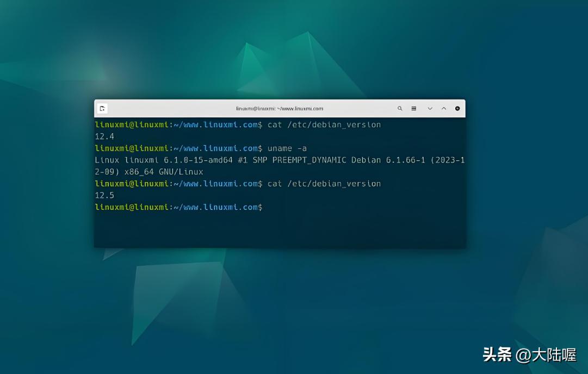The height and width of the screenshot is (374, 588).
Task: Click the "Linux linuxmi 6.1.0-15-amd64" output line
Action: [x=280, y=160]
